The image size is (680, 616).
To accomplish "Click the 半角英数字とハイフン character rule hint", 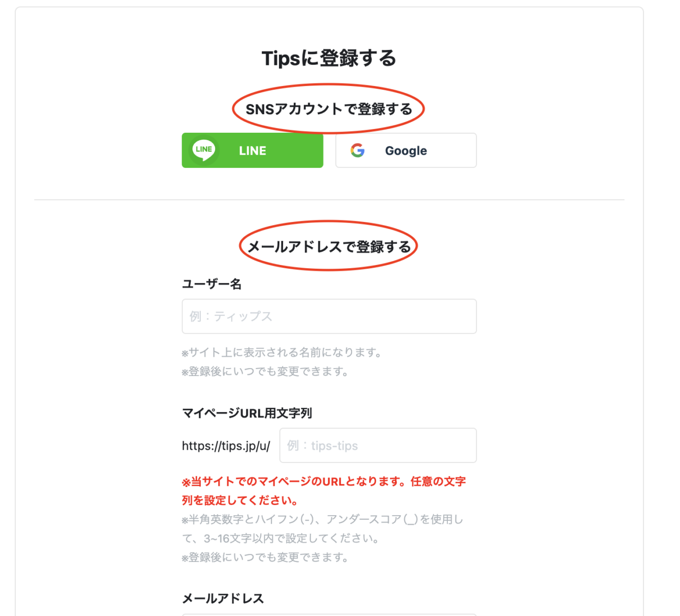I will coord(322,519).
